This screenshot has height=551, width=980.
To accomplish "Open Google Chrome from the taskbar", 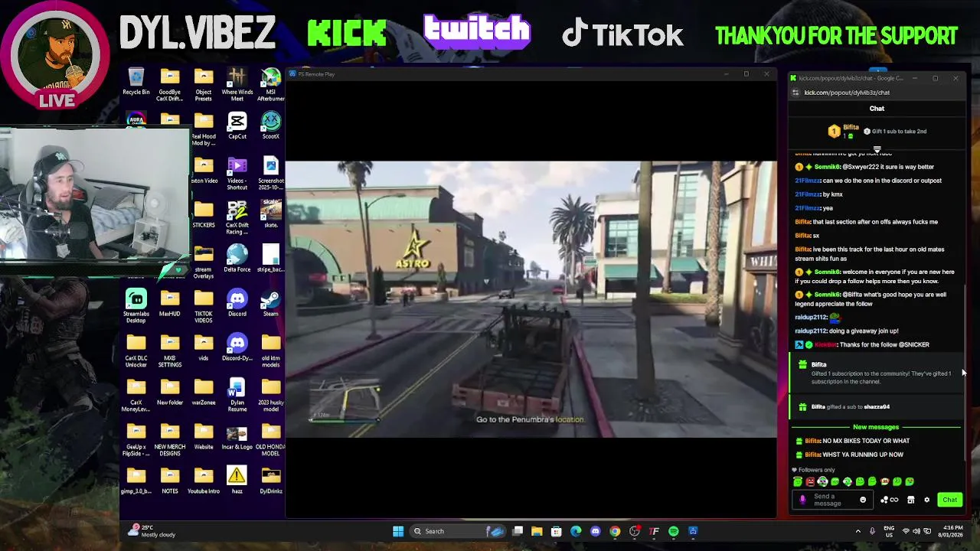I will coord(615,531).
